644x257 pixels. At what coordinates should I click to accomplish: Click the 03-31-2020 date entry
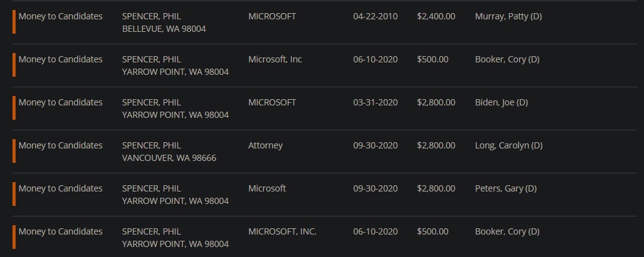[x=375, y=102]
